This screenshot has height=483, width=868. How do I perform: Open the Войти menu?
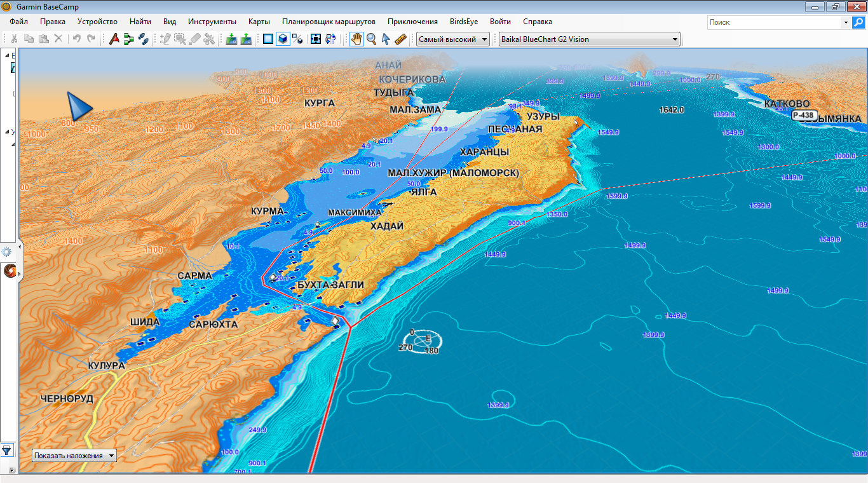click(x=500, y=22)
